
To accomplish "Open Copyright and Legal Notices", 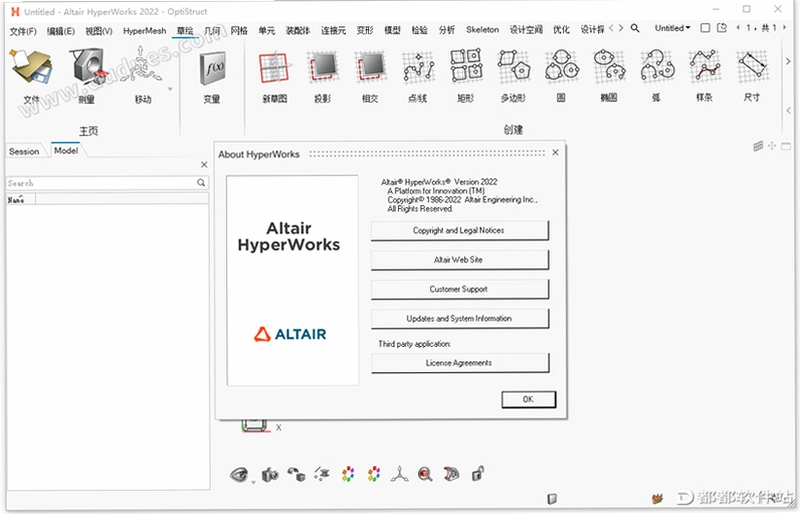I will 459,231.
